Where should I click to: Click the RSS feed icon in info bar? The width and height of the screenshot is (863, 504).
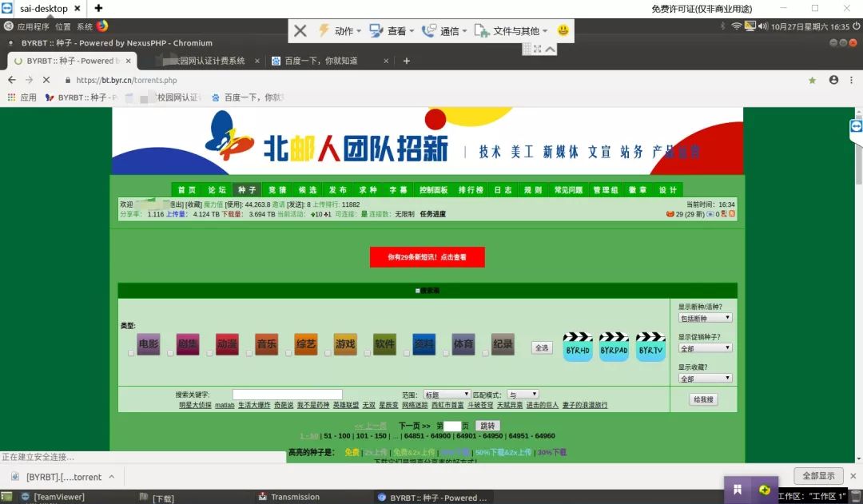[732, 214]
